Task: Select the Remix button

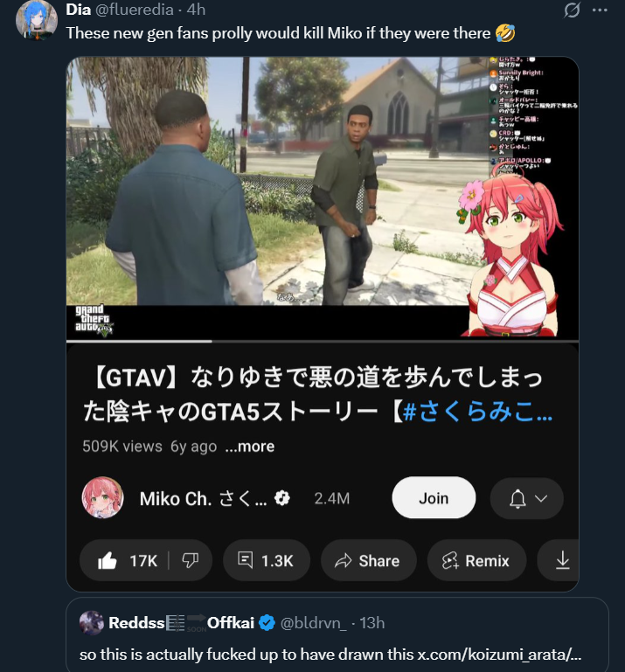Action: pos(476,560)
